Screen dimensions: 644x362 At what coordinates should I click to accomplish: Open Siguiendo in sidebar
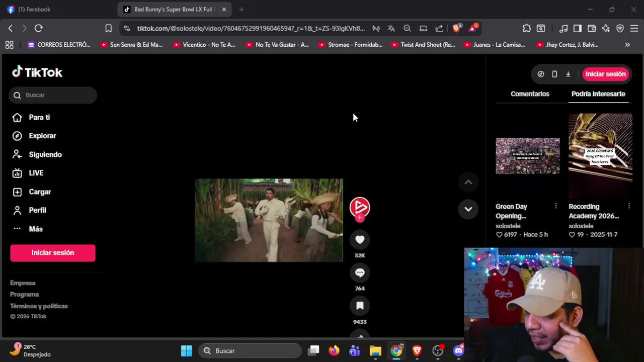point(37,154)
